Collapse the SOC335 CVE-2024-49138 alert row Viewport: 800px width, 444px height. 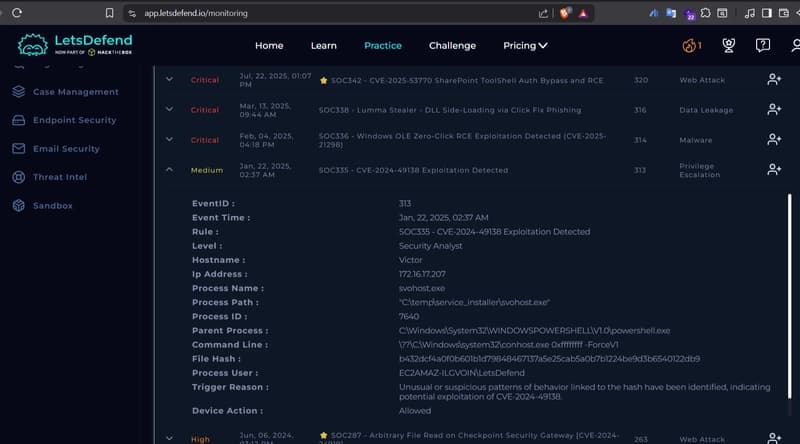169,169
